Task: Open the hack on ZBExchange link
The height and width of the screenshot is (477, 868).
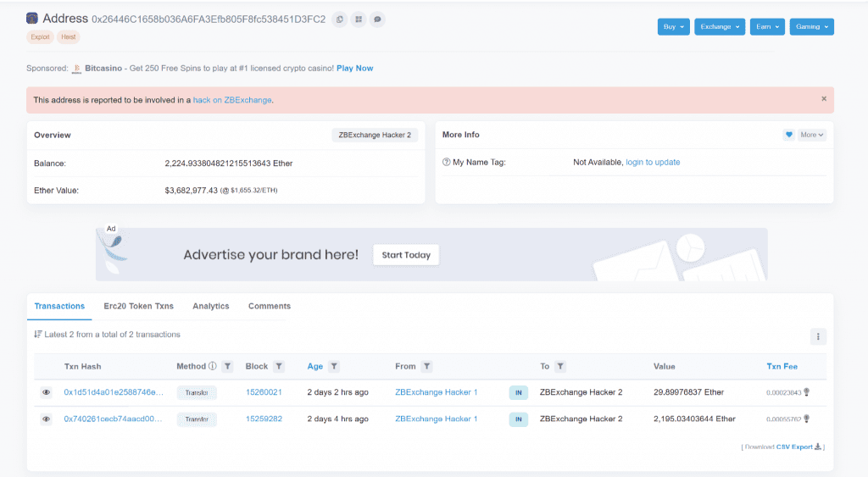Action: 232,100
